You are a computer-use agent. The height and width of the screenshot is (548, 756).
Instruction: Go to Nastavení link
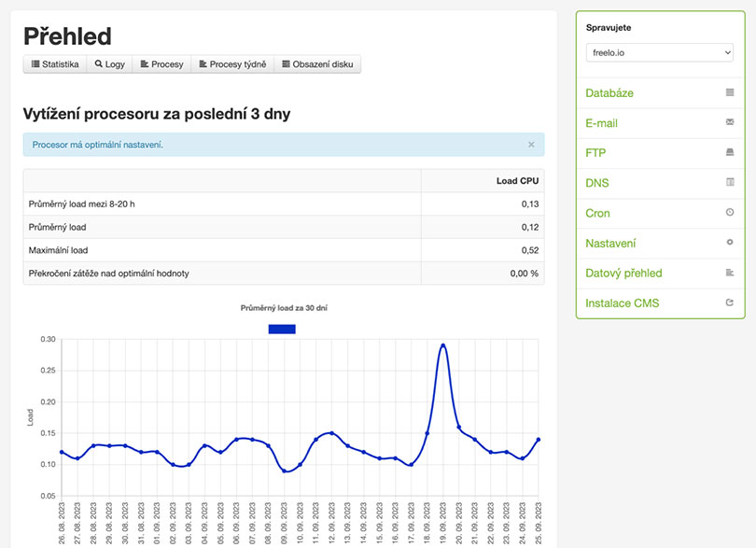tap(610, 243)
